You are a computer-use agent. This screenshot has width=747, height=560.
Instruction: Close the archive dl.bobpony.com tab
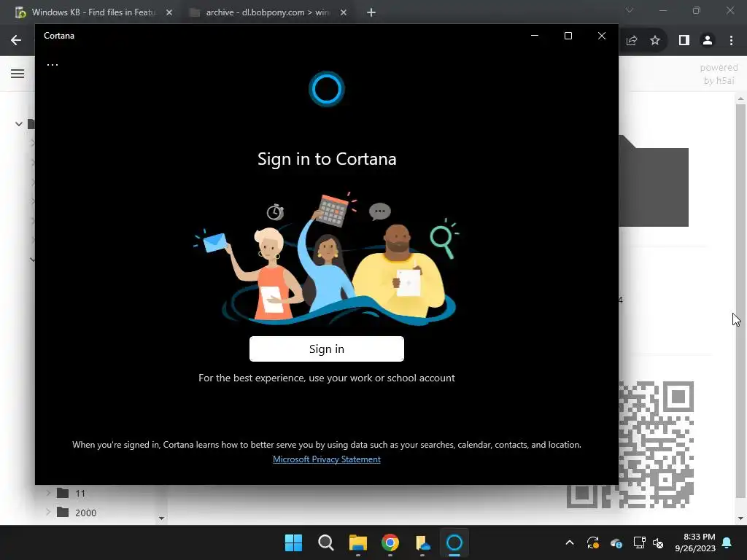click(x=344, y=13)
